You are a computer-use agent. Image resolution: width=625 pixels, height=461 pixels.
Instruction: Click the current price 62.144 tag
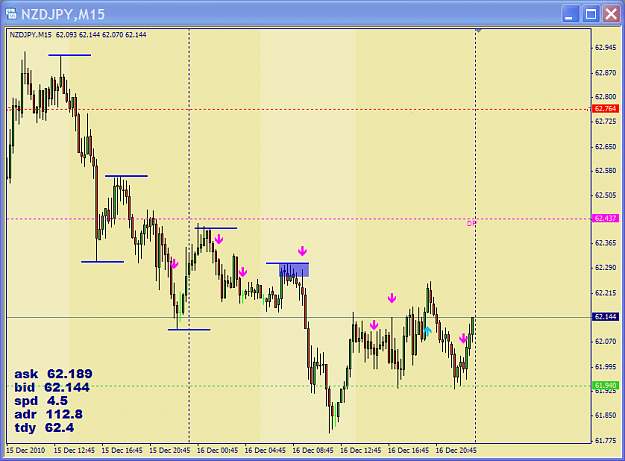tap(605, 317)
